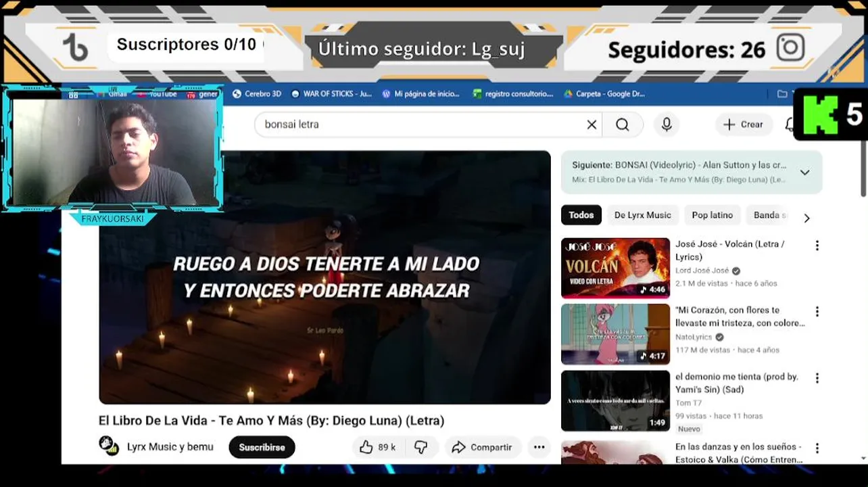Image resolution: width=868 pixels, height=487 pixels.
Task: Open options for 'En las danzas y en los sueños'
Action: pyautogui.click(x=817, y=448)
